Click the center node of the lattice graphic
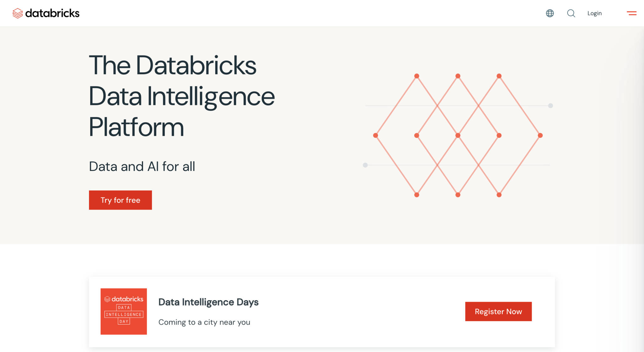The image size is (644, 352). tap(458, 135)
